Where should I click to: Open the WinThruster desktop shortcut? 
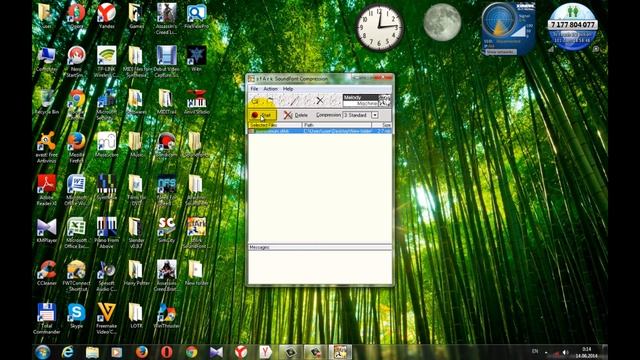coord(166,316)
